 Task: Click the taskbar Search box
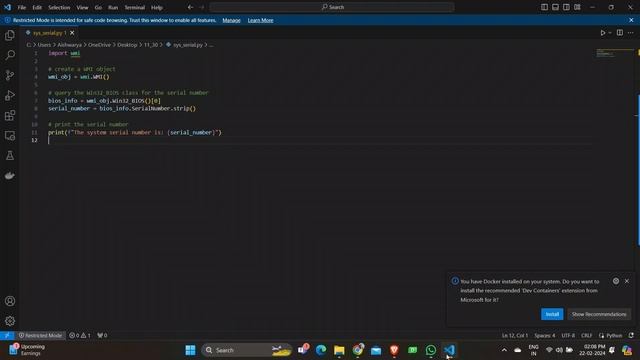247,350
